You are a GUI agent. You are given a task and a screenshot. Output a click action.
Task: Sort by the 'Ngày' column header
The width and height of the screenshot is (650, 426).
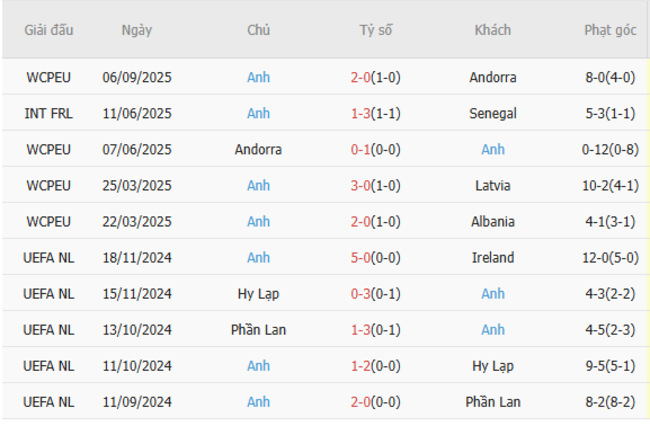137,30
